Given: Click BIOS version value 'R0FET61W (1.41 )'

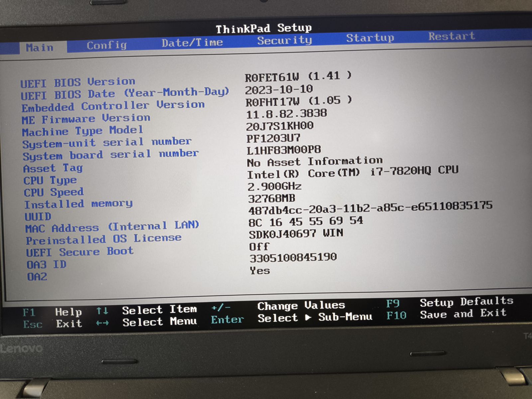Looking at the screenshot, I should (x=298, y=77).
